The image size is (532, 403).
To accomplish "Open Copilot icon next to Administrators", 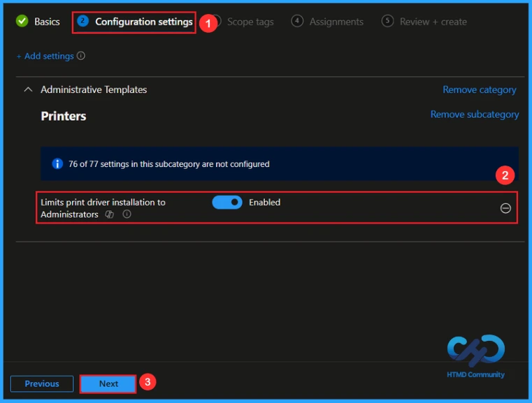I will (109, 214).
